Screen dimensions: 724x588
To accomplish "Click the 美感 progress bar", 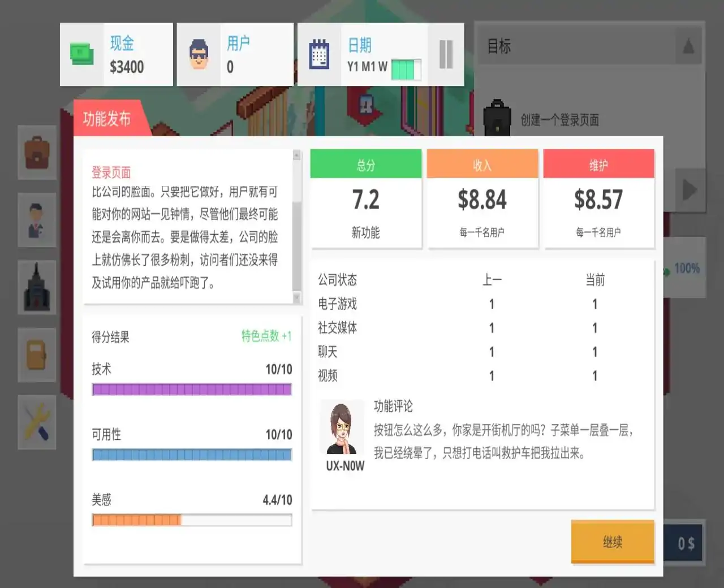I will tap(192, 519).
